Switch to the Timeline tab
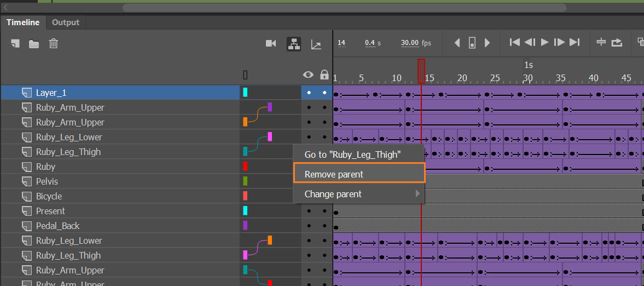This screenshot has height=286, width=644. pos(23,22)
